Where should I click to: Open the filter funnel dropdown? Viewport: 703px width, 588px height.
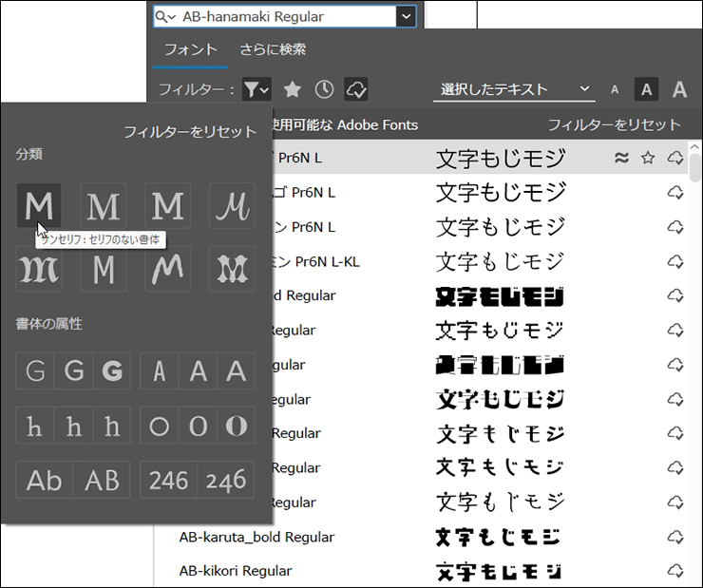pos(256,89)
